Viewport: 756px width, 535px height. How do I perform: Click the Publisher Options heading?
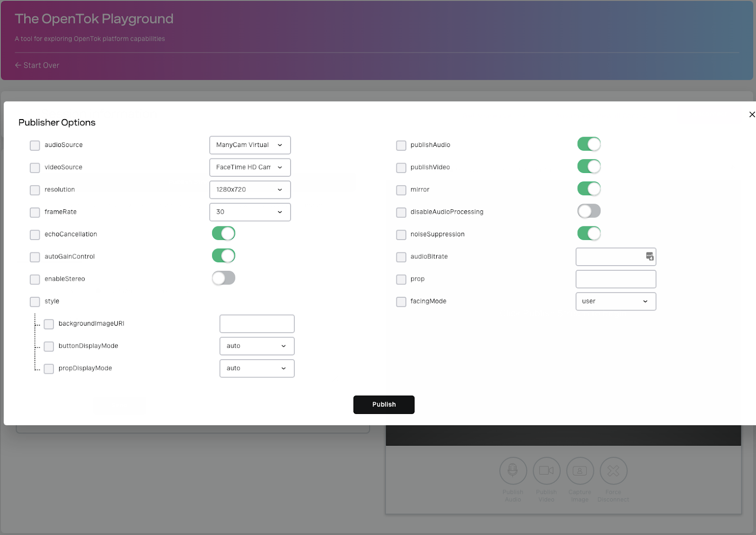click(x=57, y=122)
